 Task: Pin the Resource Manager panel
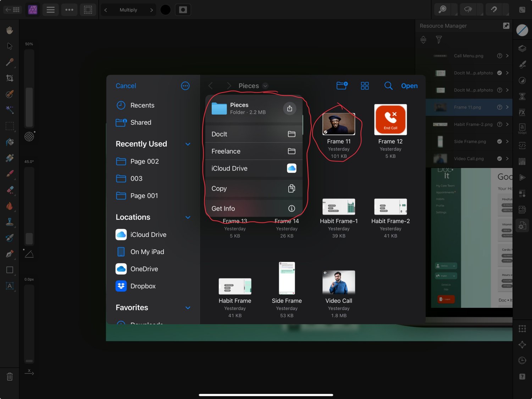tap(506, 26)
